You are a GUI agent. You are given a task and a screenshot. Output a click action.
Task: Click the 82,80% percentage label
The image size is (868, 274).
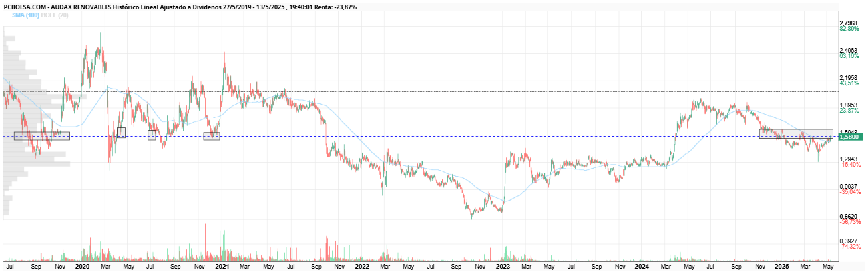point(849,29)
